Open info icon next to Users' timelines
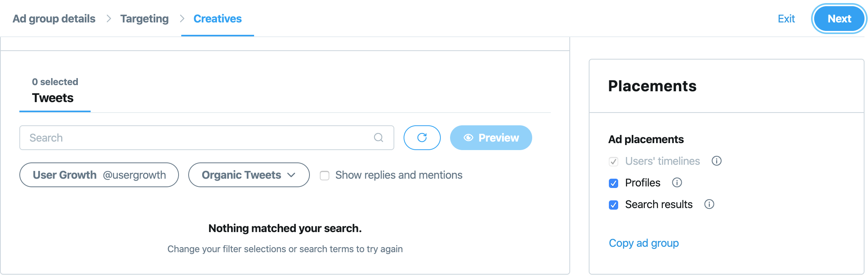This screenshot has height=275, width=868. (x=717, y=161)
